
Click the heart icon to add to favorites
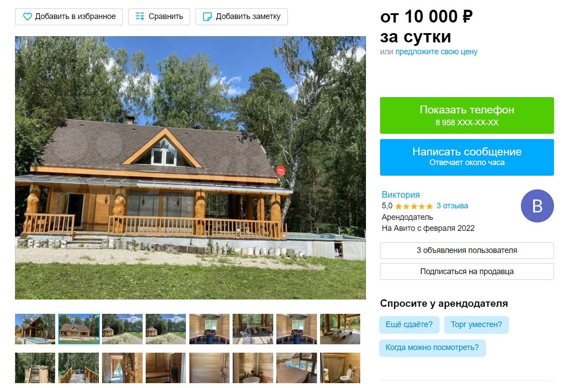click(27, 17)
